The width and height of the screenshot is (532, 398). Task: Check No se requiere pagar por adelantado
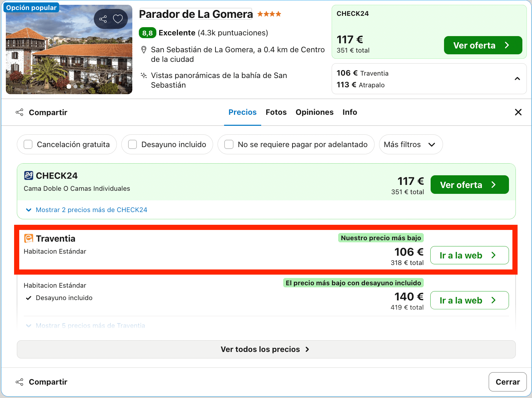click(x=229, y=144)
